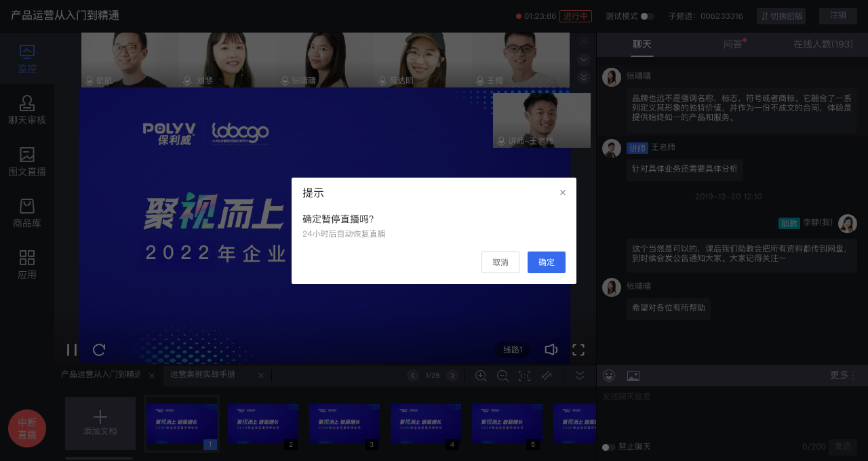
Task: Click the 切换旧版 button
Action: (781, 16)
